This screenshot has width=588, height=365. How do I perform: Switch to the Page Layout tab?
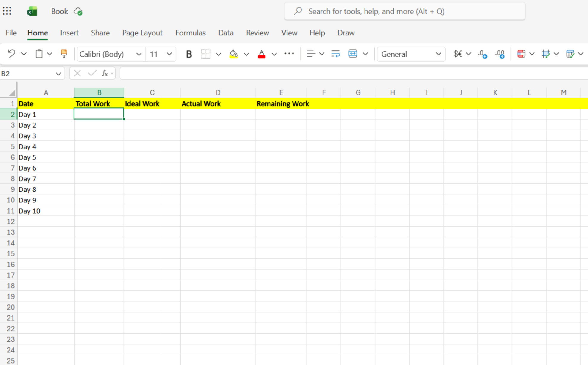pyautogui.click(x=142, y=33)
